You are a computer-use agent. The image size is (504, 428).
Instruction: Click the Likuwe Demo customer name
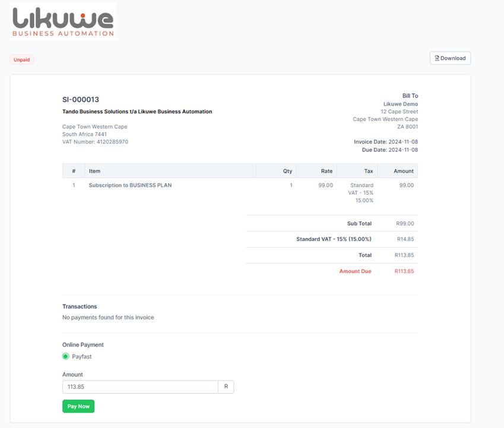point(400,104)
